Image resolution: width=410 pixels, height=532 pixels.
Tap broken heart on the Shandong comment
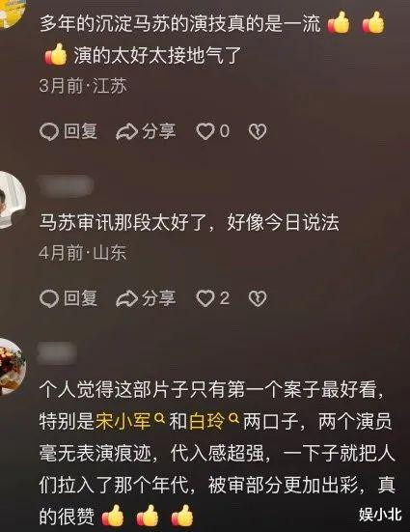(x=258, y=298)
